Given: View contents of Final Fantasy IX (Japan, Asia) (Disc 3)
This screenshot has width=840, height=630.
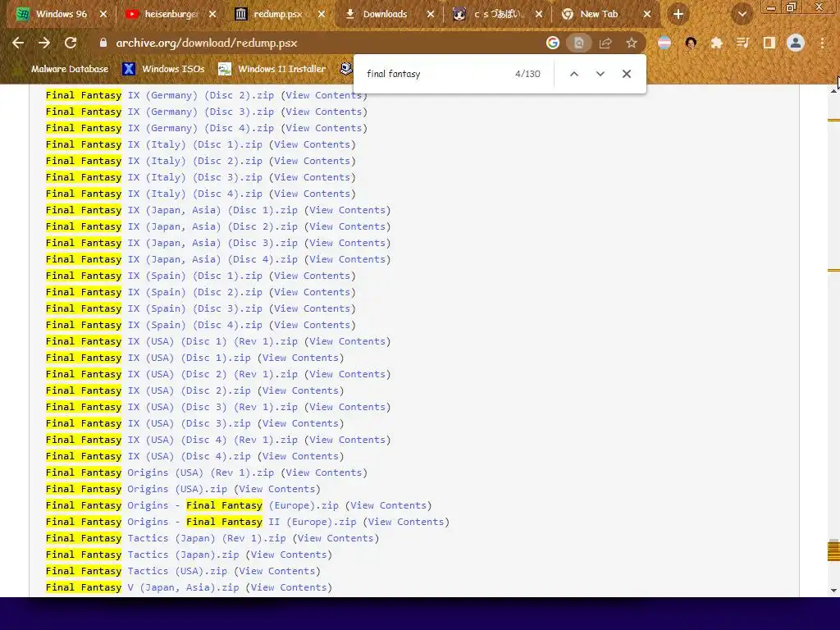Looking at the screenshot, I should coord(347,243).
